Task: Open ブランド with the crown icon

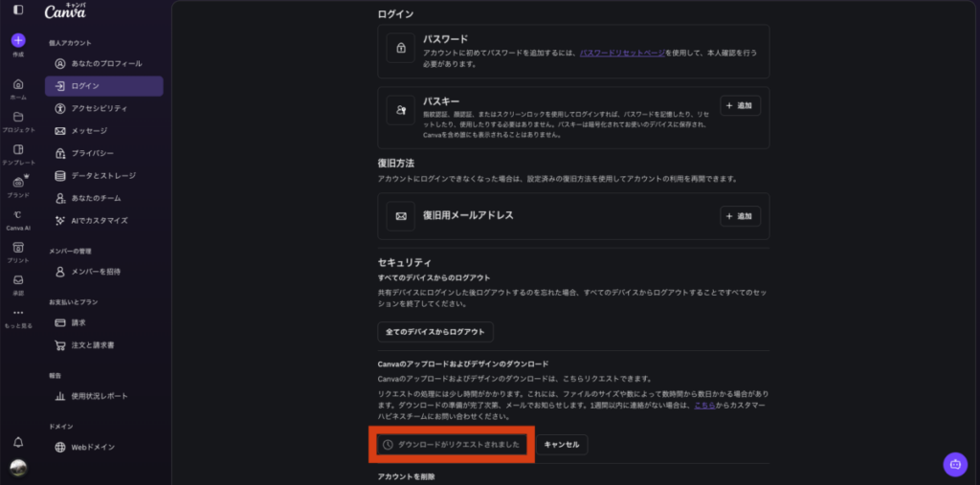Action: 18,187
